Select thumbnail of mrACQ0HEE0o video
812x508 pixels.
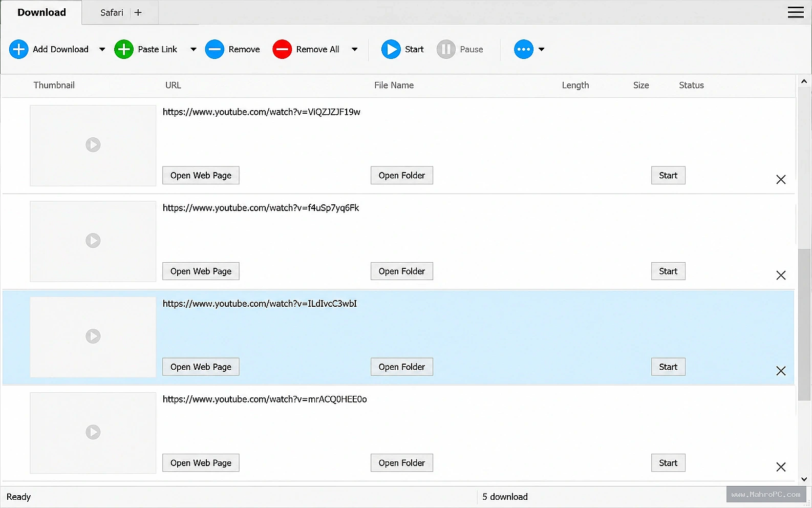(x=93, y=433)
